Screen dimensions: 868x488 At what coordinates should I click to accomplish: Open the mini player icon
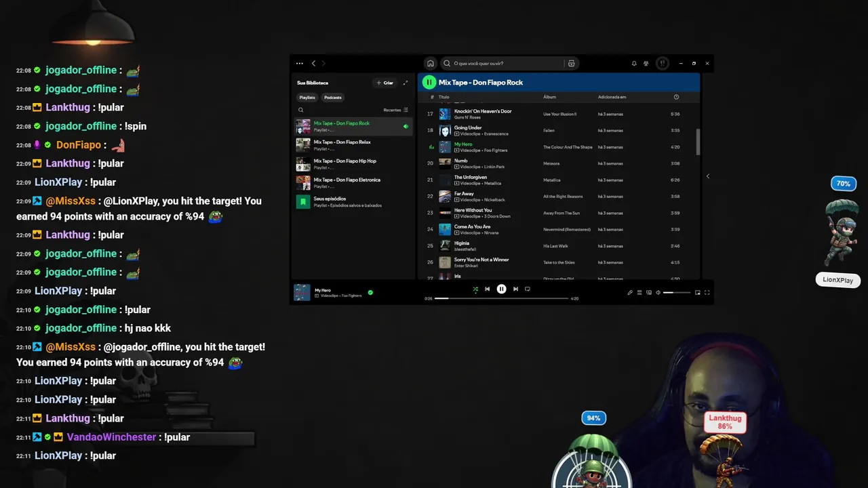coord(698,293)
